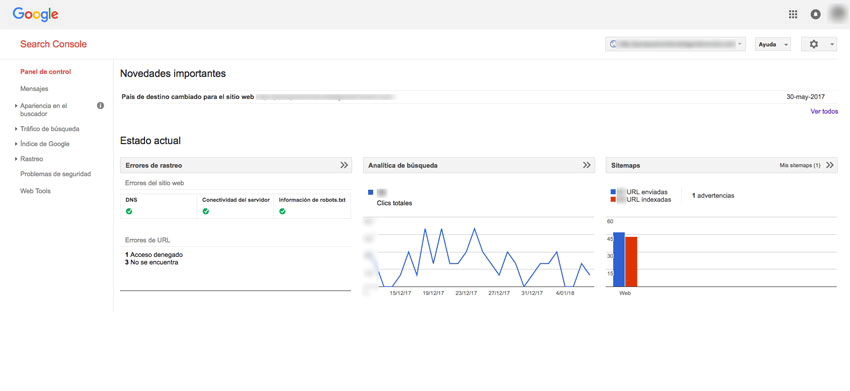The image size is (850, 391).
Task: Open the Sitemaps panel double-arrow icon
Action: (x=829, y=165)
